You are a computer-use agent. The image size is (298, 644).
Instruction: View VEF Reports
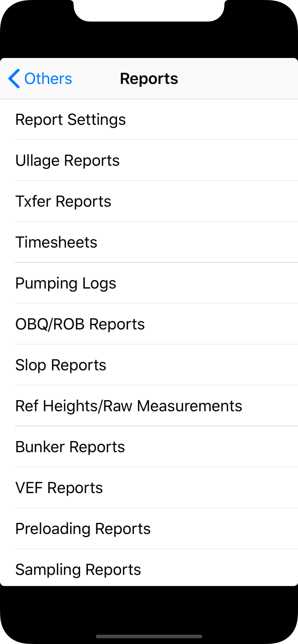pyautogui.click(x=59, y=487)
